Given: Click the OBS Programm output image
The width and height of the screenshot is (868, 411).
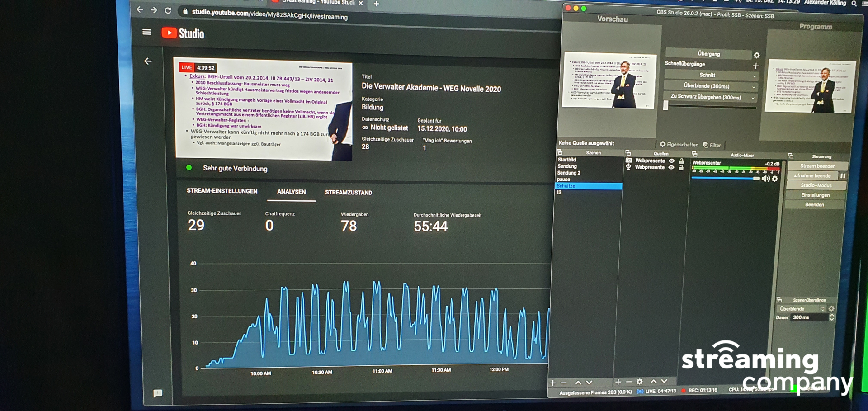Looking at the screenshot, I should click(810, 87).
